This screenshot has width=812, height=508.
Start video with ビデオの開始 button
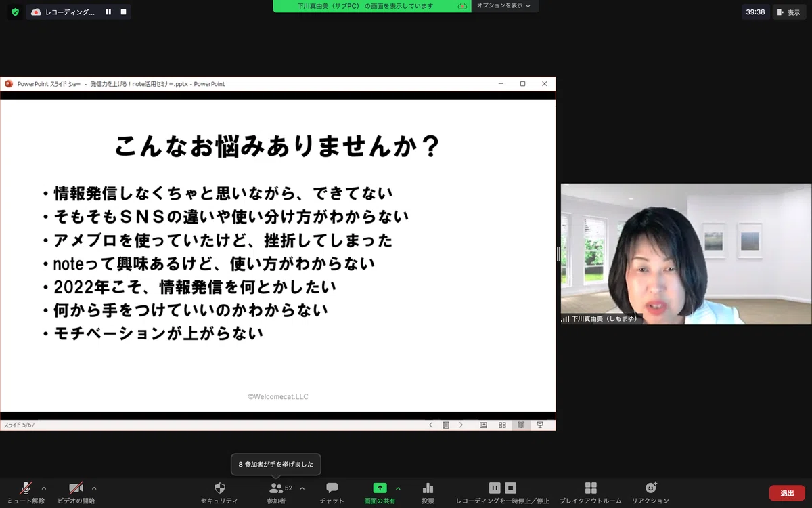pos(76,492)
